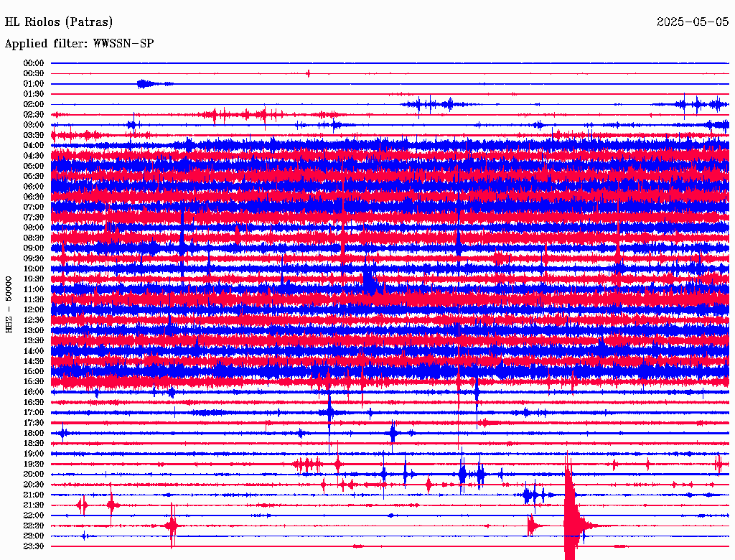This screenshot has width=735, height=560.
Task: Click the '14:00' time label
Action: click(34, 351)
